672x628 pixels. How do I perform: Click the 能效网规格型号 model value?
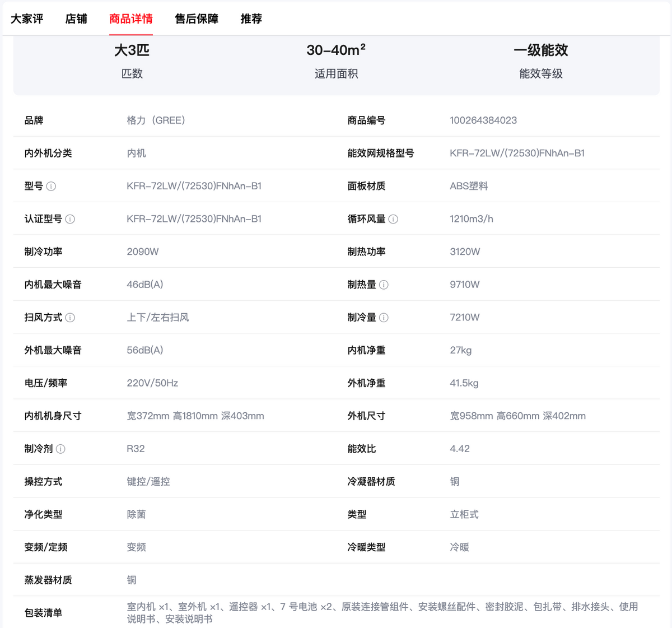click(517, 153)
